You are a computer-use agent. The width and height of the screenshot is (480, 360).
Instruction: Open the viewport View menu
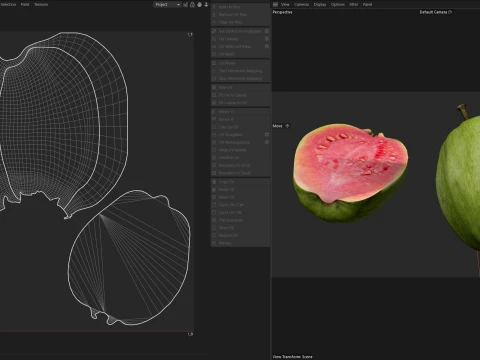[x=285, y=5]
